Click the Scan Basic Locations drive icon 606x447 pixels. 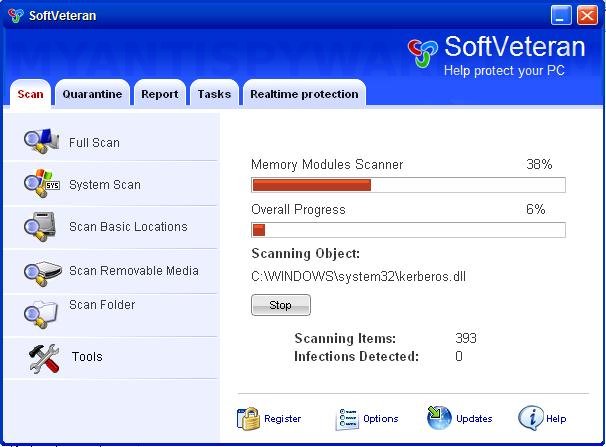(x=40, y=226)
